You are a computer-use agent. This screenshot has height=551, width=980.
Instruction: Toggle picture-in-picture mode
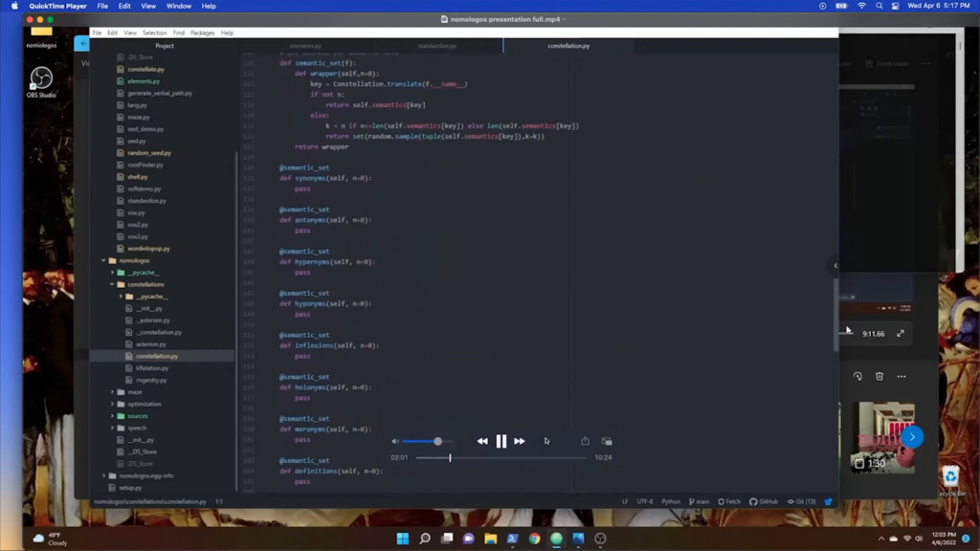point(606,441)
